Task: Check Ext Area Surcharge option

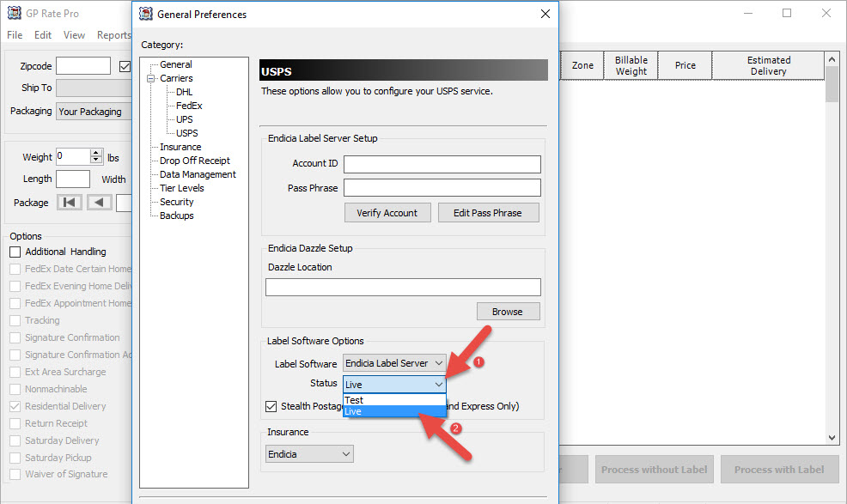Action: point(15,372)
